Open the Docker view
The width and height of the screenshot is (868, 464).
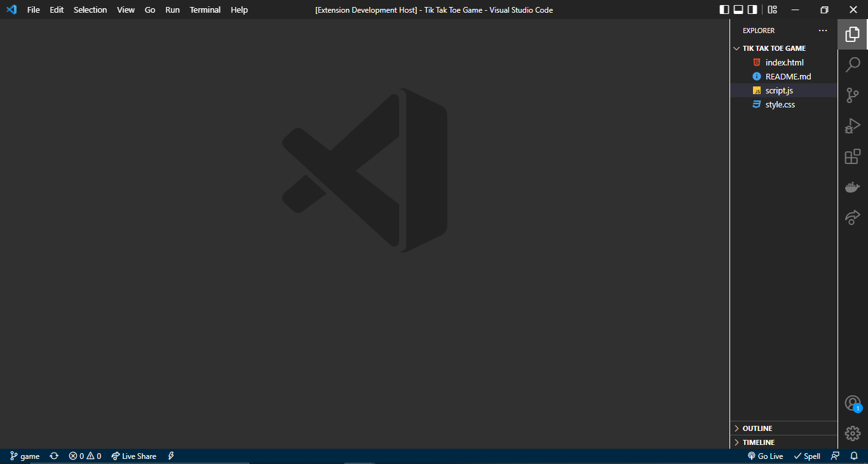tap(853, 187)
